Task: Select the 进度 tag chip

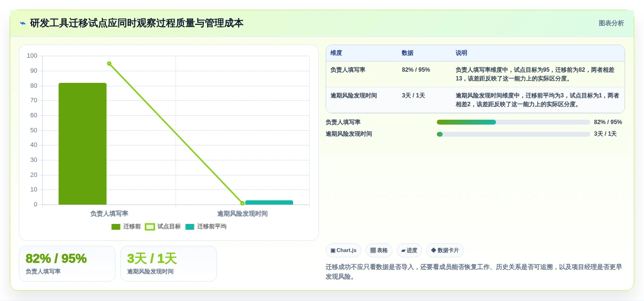Action: coord(409,250)
